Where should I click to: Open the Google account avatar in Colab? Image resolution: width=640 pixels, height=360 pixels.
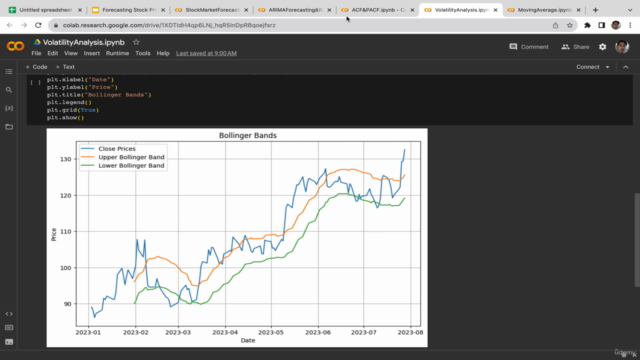(x=622, y=47)
